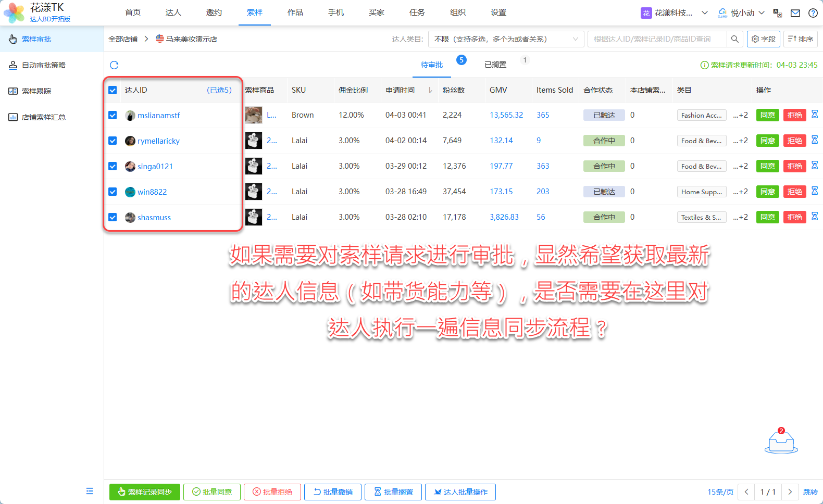Open the mail inbox icon in header
The image size is (823, 504).
pos(795,13)
